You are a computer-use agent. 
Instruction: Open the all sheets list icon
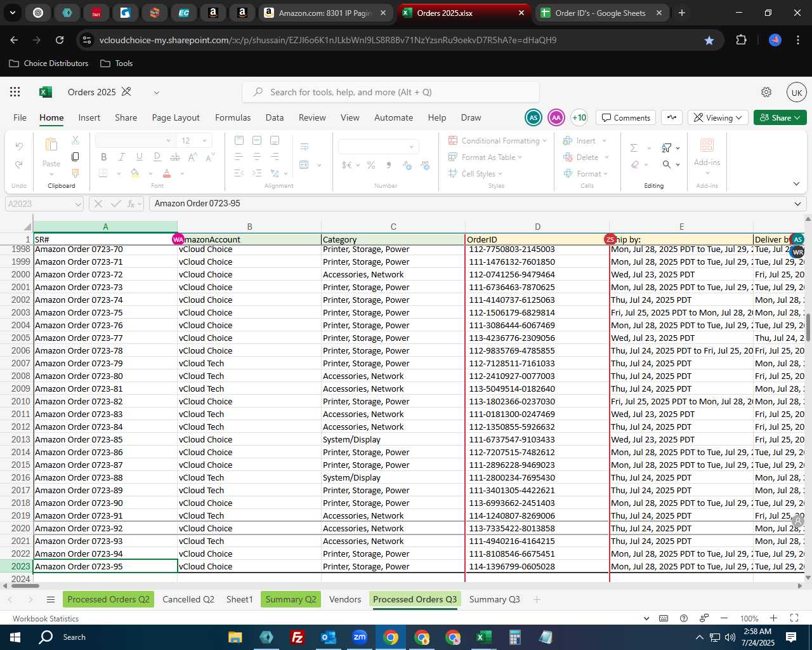(x=51, y=600)
